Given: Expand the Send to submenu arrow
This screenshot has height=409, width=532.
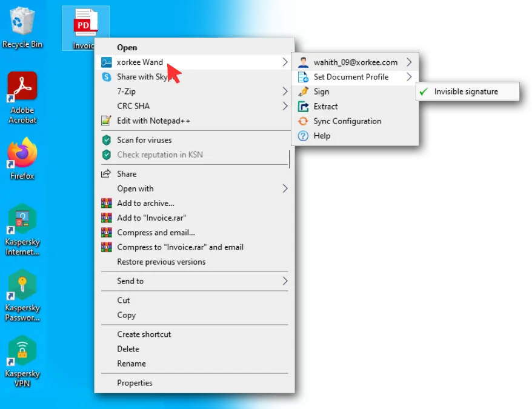Looking at the screenshot, I should point(285,281).
